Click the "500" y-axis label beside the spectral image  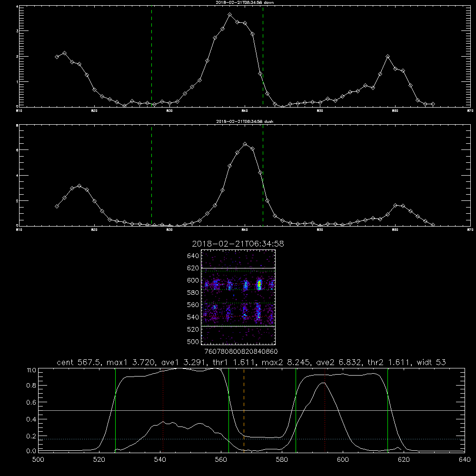click(193, 341)
